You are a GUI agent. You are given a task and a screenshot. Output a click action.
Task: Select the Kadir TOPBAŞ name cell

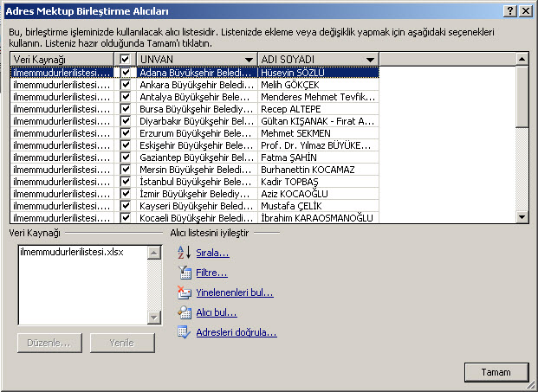318,182
